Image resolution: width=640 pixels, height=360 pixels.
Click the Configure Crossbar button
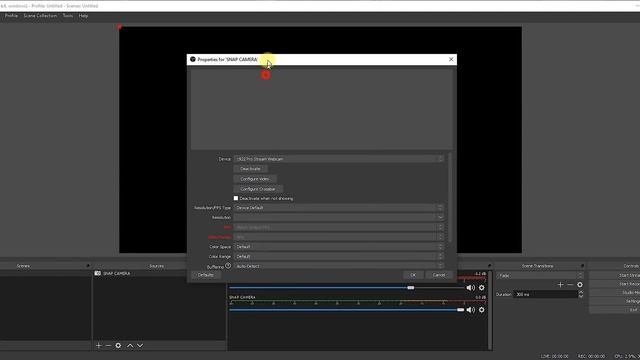[258, 189]
